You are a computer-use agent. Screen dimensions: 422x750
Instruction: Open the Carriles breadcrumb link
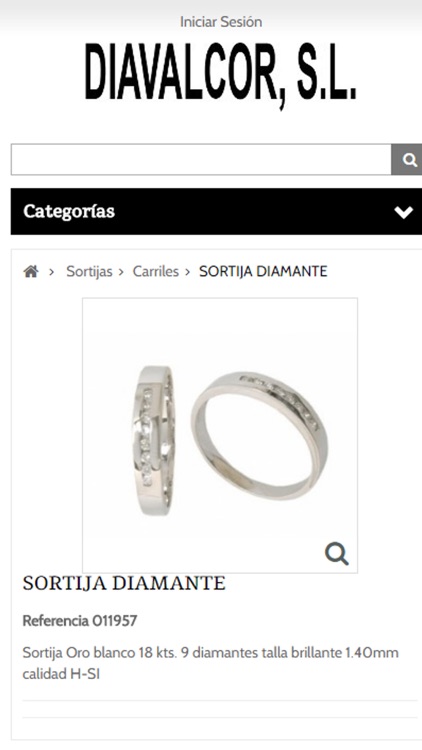pyautogui.click(x=155, y=272)
